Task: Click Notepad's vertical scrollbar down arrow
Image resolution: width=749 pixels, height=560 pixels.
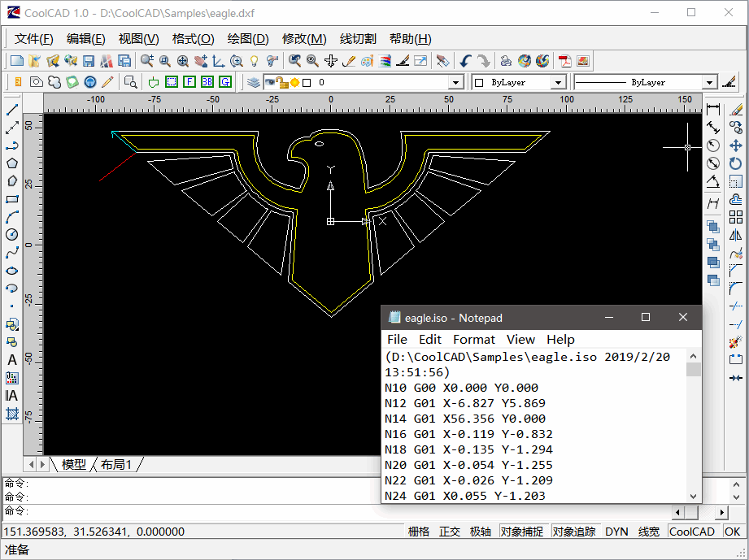Action: pos(694,495)
